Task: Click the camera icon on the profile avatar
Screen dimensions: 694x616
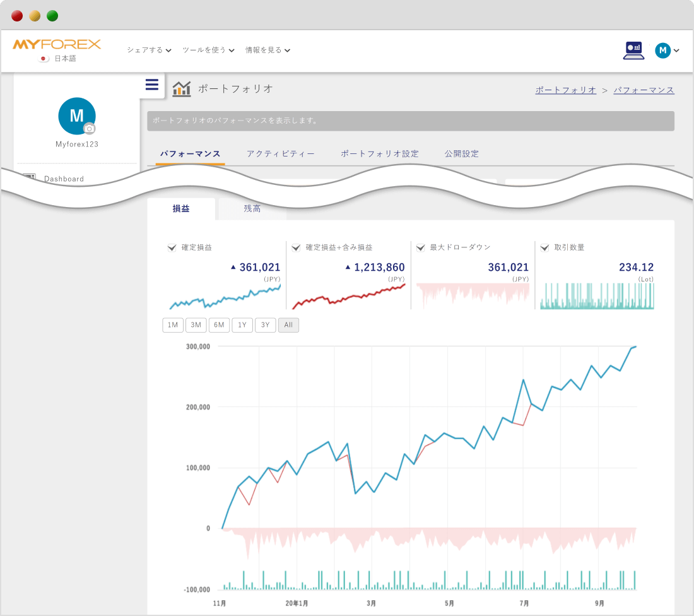Action: [90, 127]
